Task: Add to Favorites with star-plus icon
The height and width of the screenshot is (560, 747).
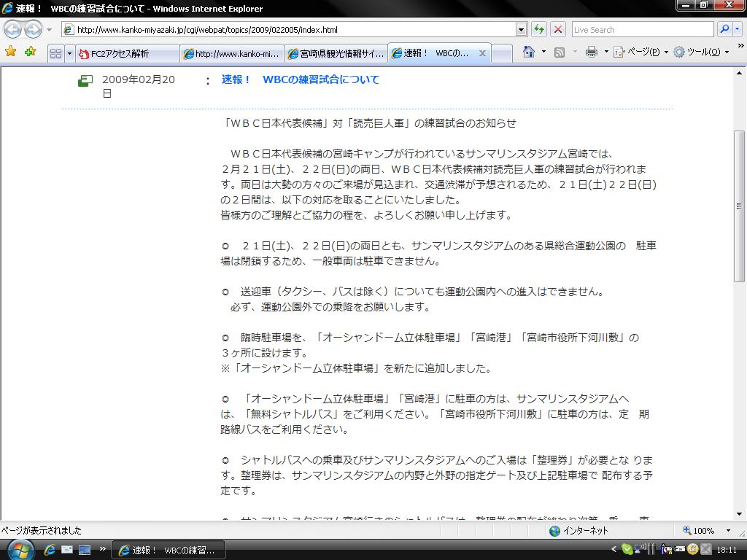Action: tap(30, 52)
